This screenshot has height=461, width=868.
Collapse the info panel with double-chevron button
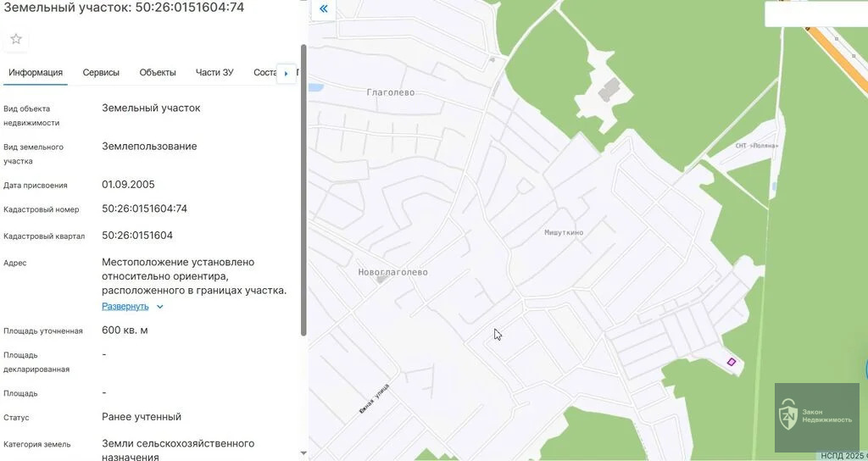coord(323,9)
